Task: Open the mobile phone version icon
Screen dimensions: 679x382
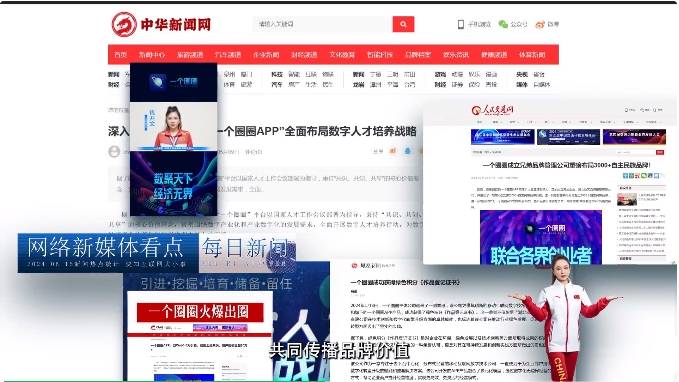Action: pyautogui.click(x=461, y=24)
